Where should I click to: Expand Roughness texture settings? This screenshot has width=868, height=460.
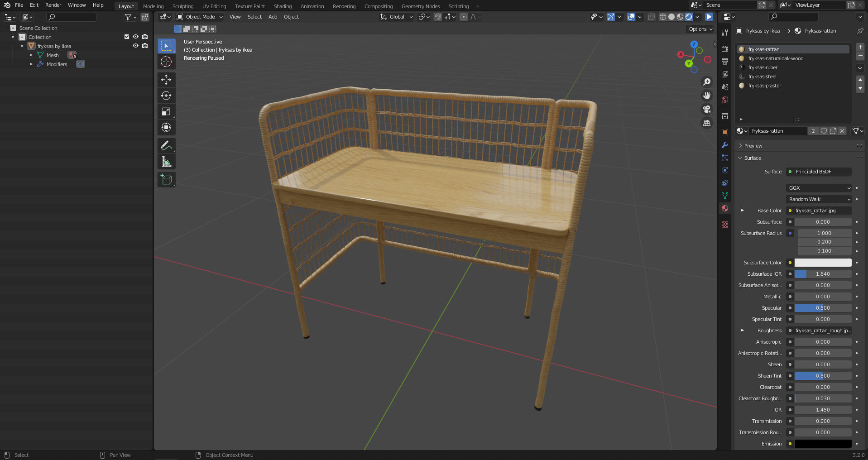[x=742, y=331]
